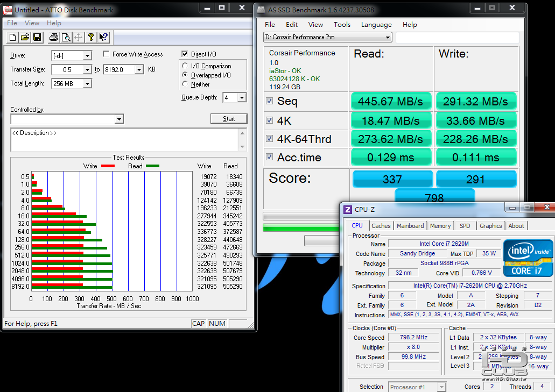The width and height of the screenshot is (555, 392).
Task: Click into the Description text box
Action: point(124,140)
